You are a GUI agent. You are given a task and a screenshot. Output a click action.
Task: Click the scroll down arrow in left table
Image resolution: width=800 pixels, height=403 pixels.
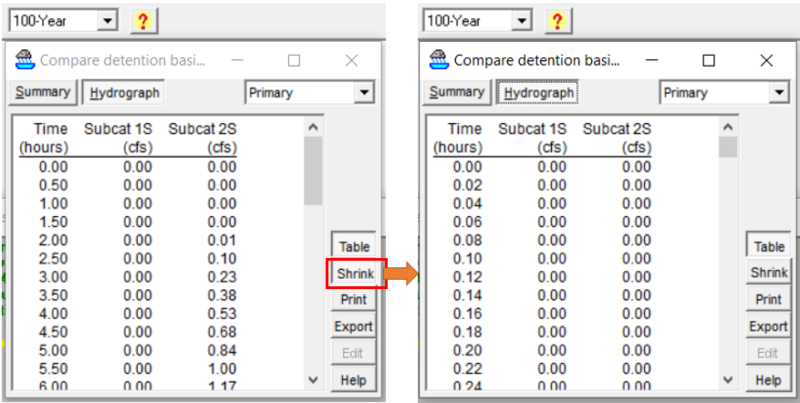click(x=314, y=380)
